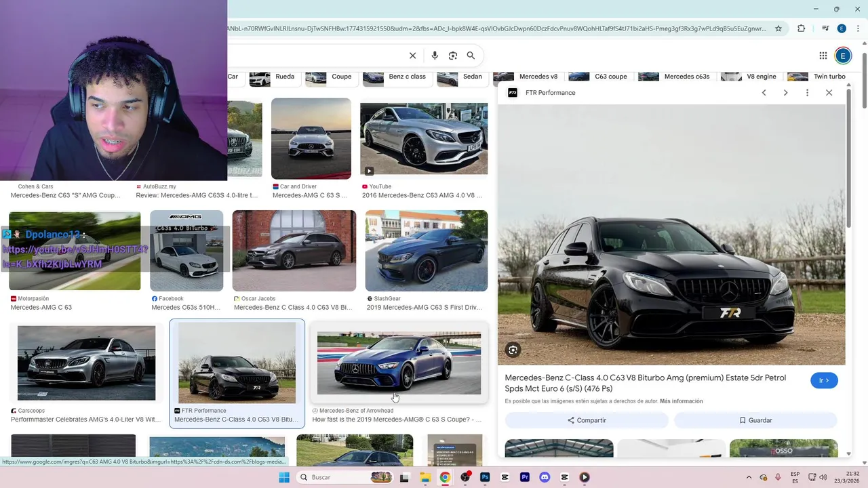The image size is (868, 488).
Task: Click Performmaster Celebrates AMG's 4.0-Liter caption
Action: click(x=85, y=420)
